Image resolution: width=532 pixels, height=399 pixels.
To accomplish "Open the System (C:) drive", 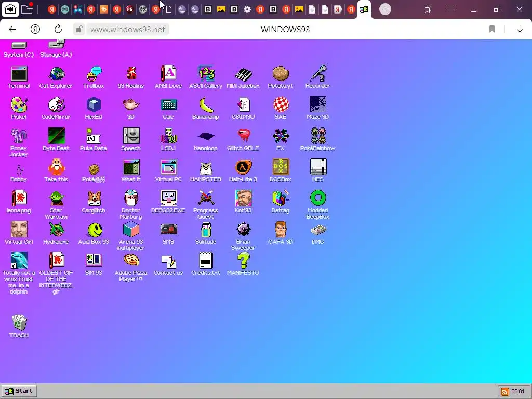I will [x=19, y=49].
